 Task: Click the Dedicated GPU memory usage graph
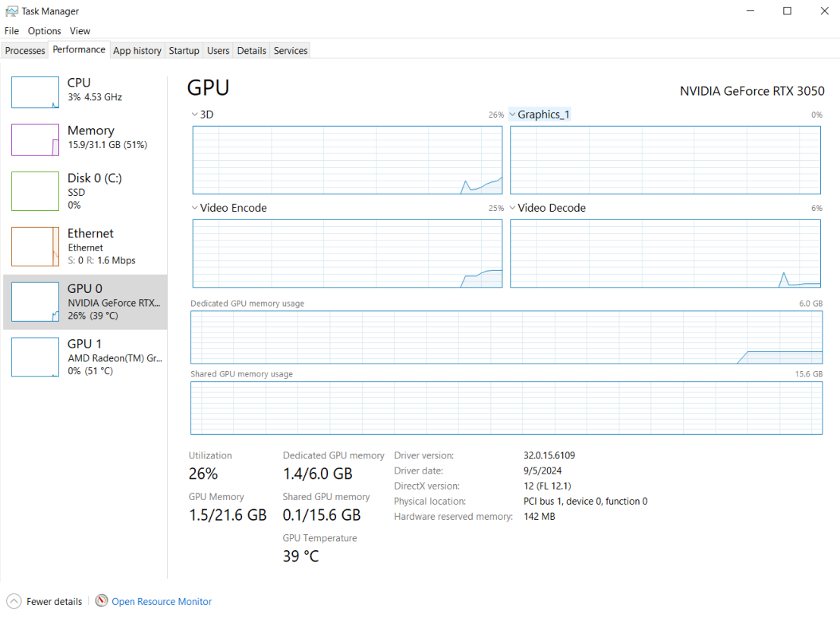[x=506, y=337]
